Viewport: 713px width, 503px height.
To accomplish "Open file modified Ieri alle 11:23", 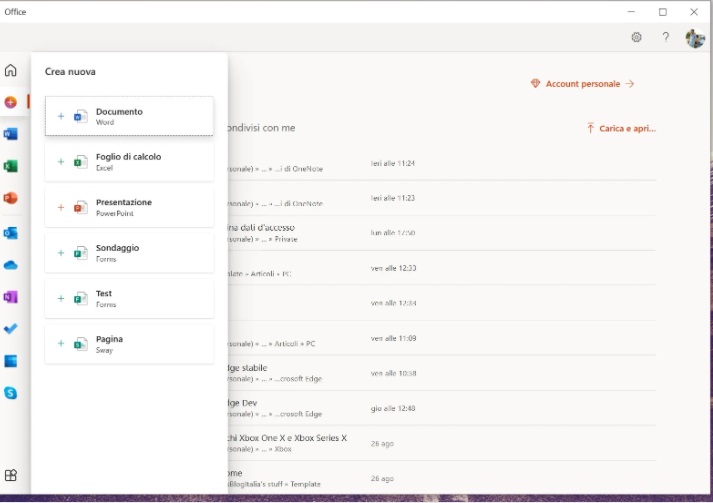I will pyautogui.click(x=441, y=198).
